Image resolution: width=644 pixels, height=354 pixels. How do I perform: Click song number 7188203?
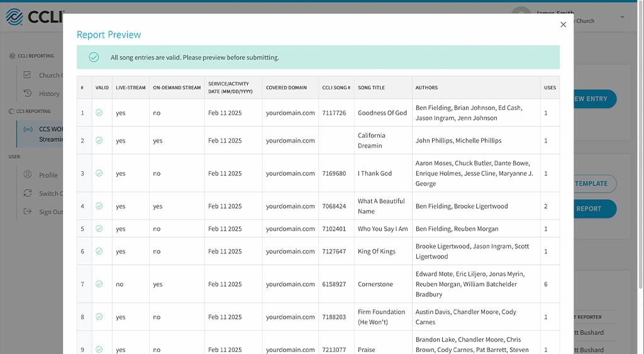[x=334, y=317]
